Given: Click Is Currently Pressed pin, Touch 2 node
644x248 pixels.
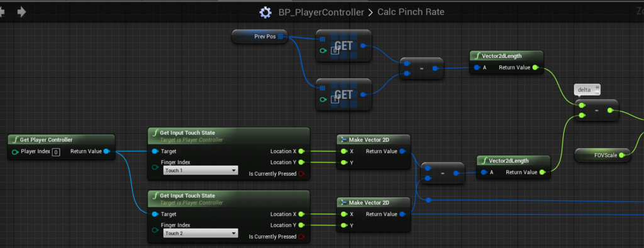Looking at the screenshot, I should 301,237.
